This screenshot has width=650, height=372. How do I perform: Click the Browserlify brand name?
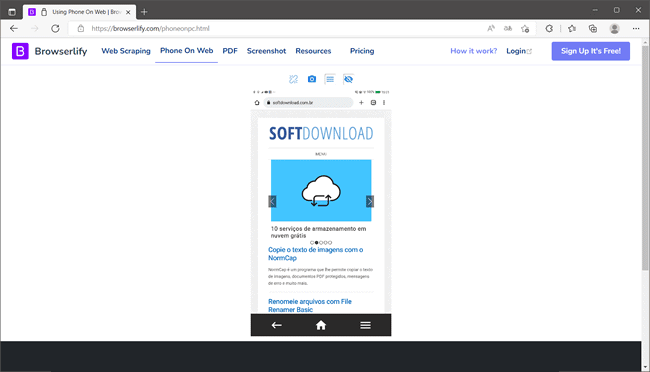tap(61, 51)
